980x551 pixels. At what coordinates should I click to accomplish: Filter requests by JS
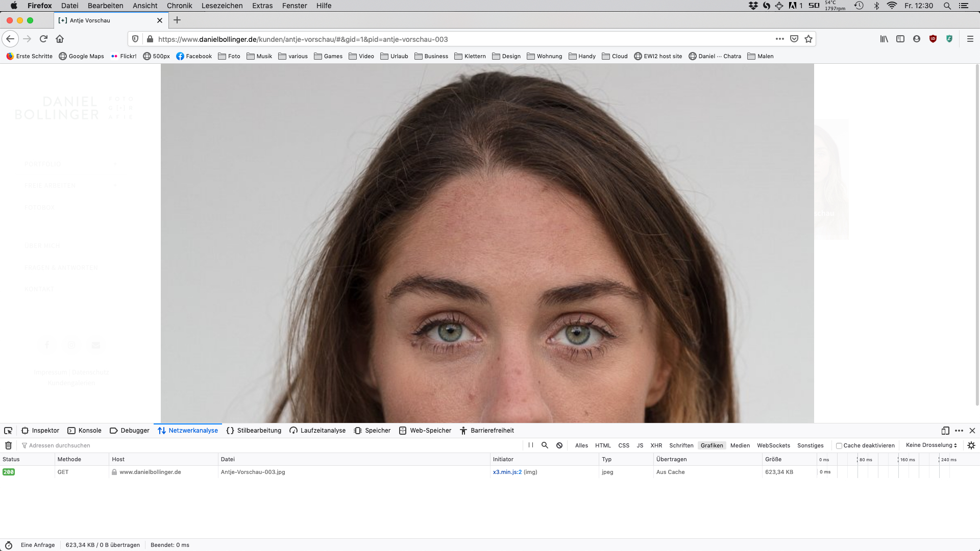pyautogui.click(x=640, y=445)
